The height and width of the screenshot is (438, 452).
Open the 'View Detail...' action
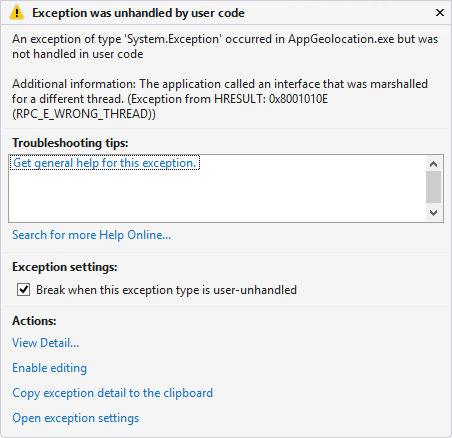[46, 343]
